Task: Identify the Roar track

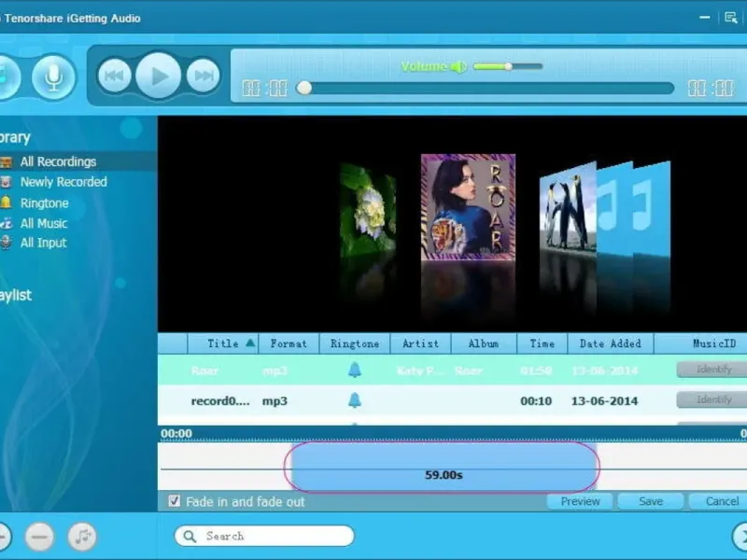Action: click(x=712, y=370)
